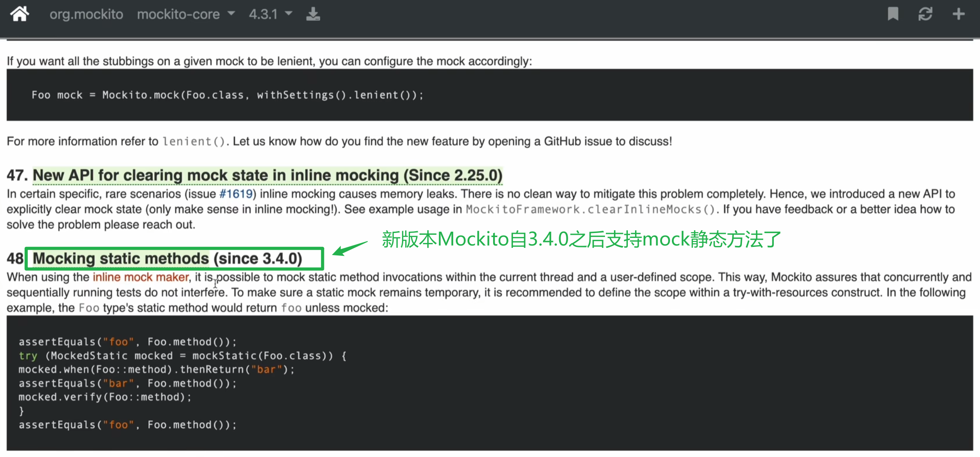Open MockitoFramework.clearInlineMocks() reference
This screenshot has width=980, height=457.
pos(591,209)
